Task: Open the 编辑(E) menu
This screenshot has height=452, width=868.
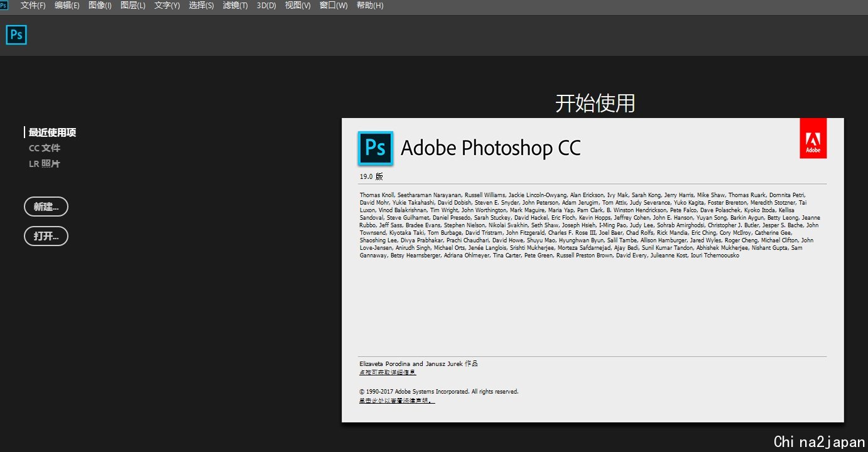Action: [67, 6]
